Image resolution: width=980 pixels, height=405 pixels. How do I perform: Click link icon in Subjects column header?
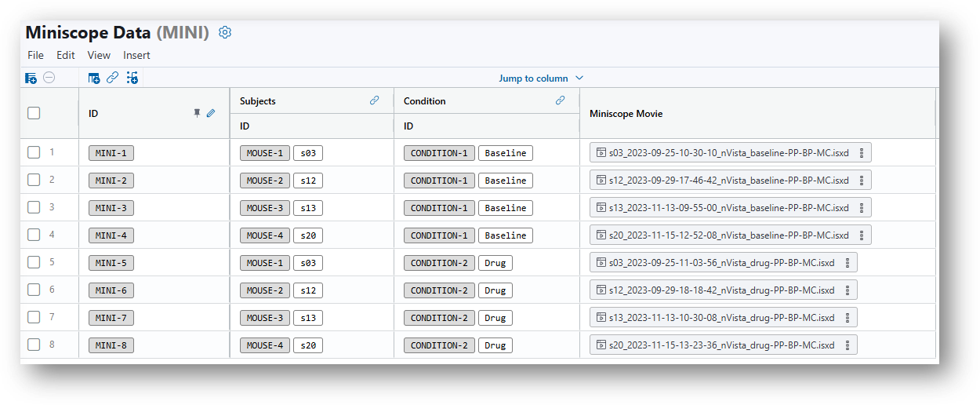pyautogui.click(x=375, y=100)
